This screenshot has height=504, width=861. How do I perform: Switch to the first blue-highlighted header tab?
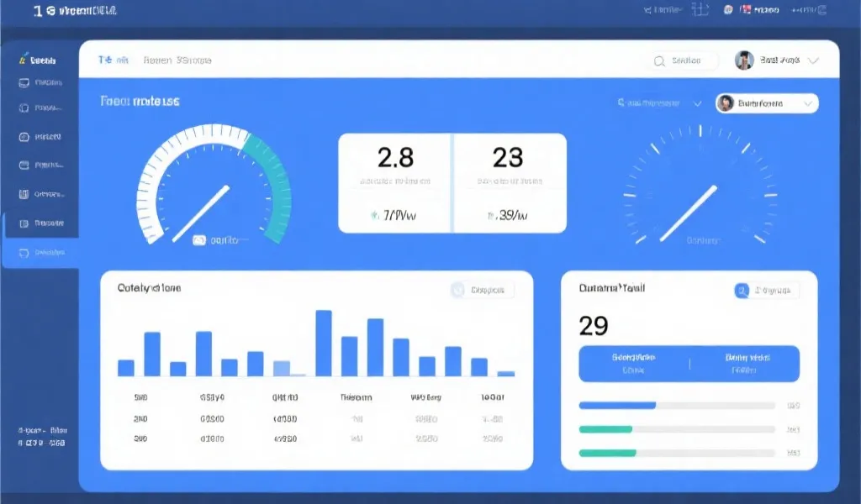[x=113, y=60]
